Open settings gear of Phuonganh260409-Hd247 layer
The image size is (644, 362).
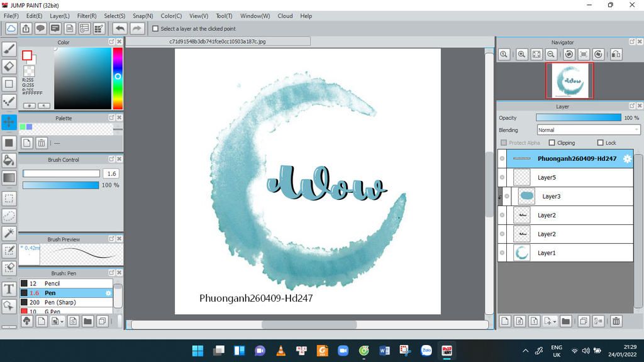coord(627,159)
